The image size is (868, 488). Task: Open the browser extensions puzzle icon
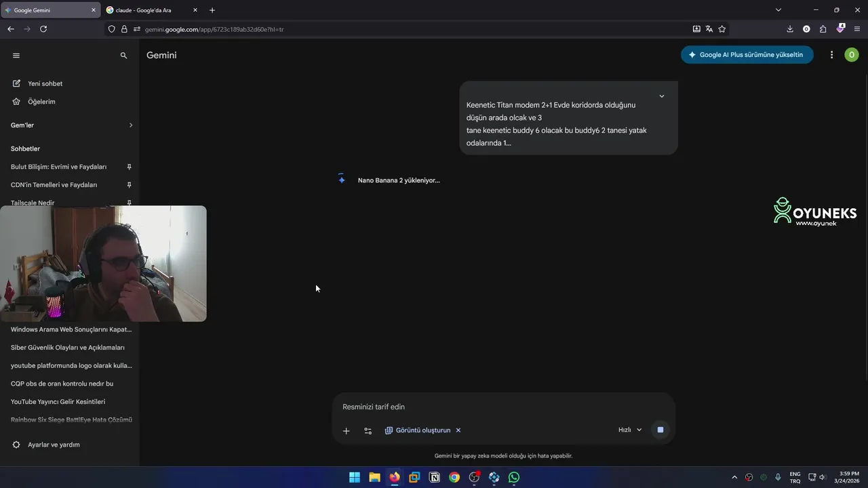tap(823, 29)
